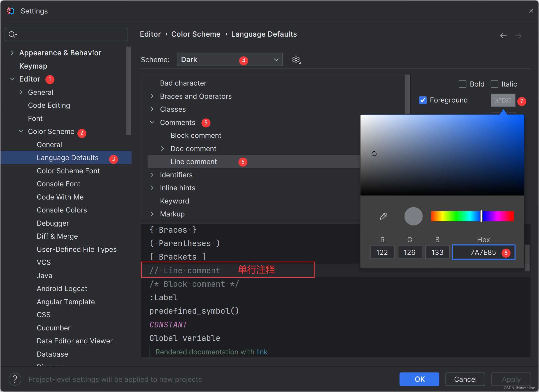Open the scheme gear options icon

coord(296,60)
